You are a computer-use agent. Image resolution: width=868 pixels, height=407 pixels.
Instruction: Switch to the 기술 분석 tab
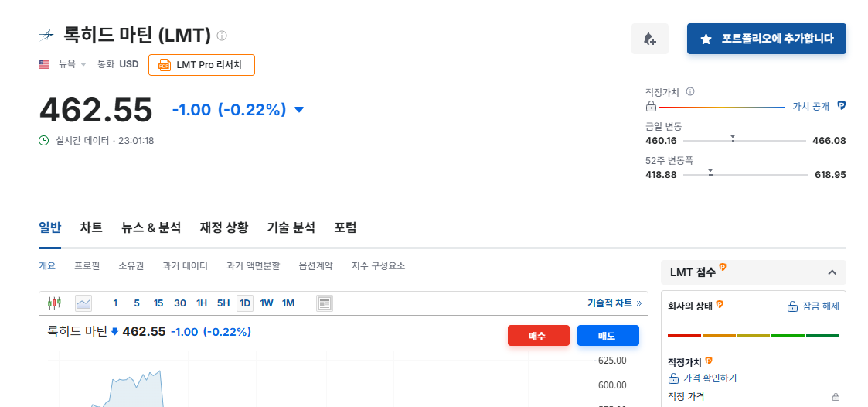tap(291, 227)
